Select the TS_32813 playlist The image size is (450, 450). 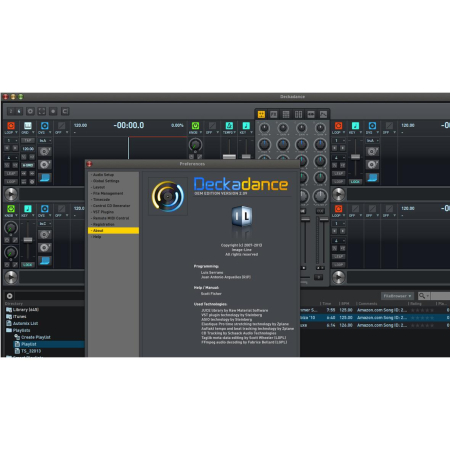[28, 351]
